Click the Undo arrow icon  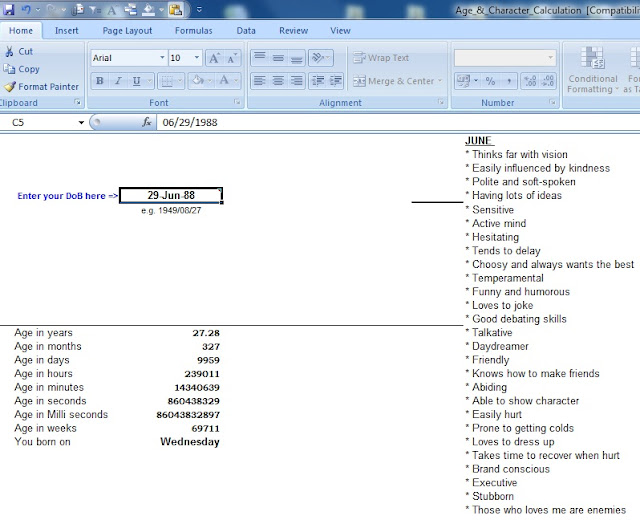click(x=26, y=9)
